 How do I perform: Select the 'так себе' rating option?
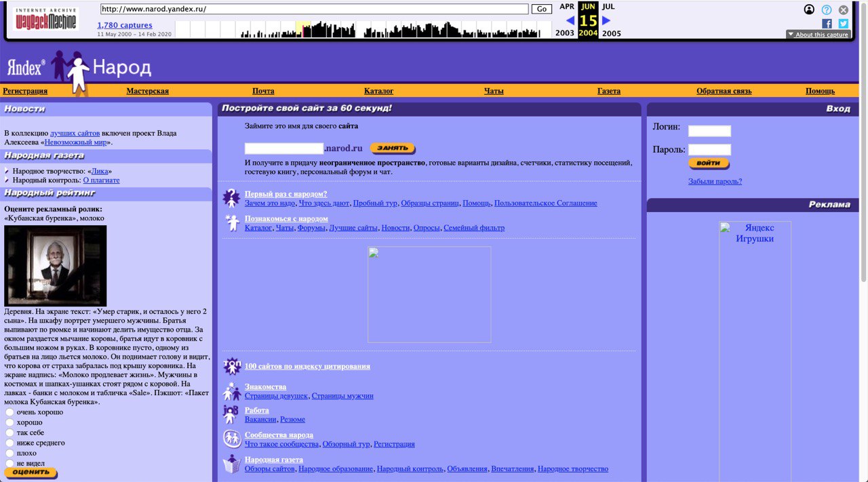click(x=9, y=433)
